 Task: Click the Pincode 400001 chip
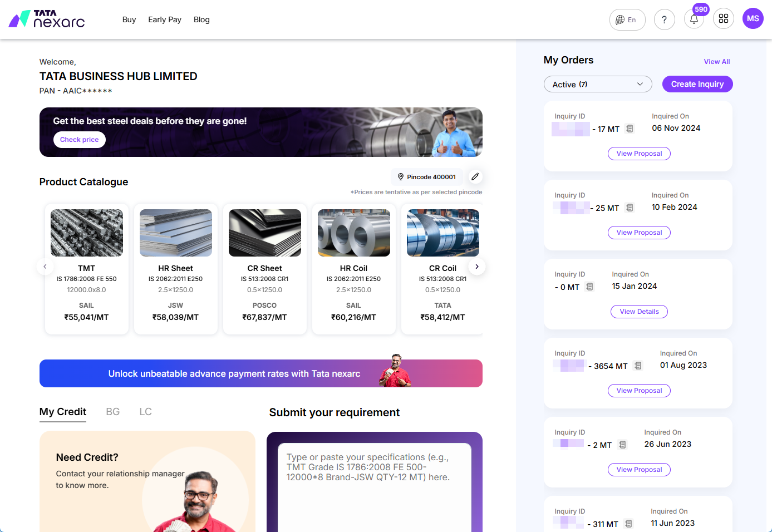(426, 177)
